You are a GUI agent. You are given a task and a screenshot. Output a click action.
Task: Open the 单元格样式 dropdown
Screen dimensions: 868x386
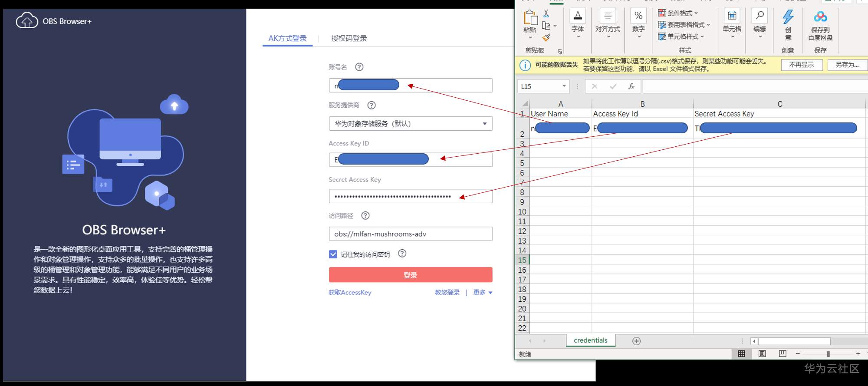[681, 36]
